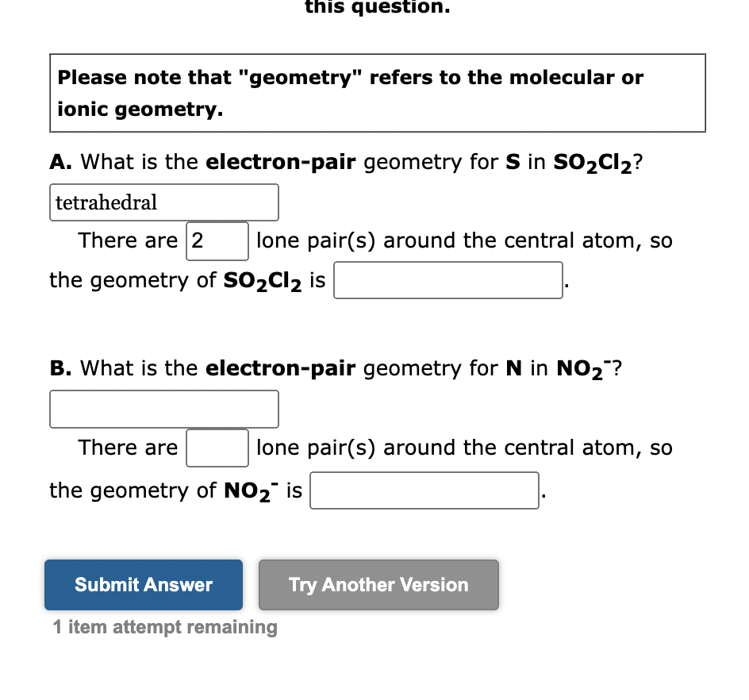Image resolution: width=749 pixels, height=700 pixels.
Task: Click the geometry answer box for NO2-
Action: tap(424, 490)
